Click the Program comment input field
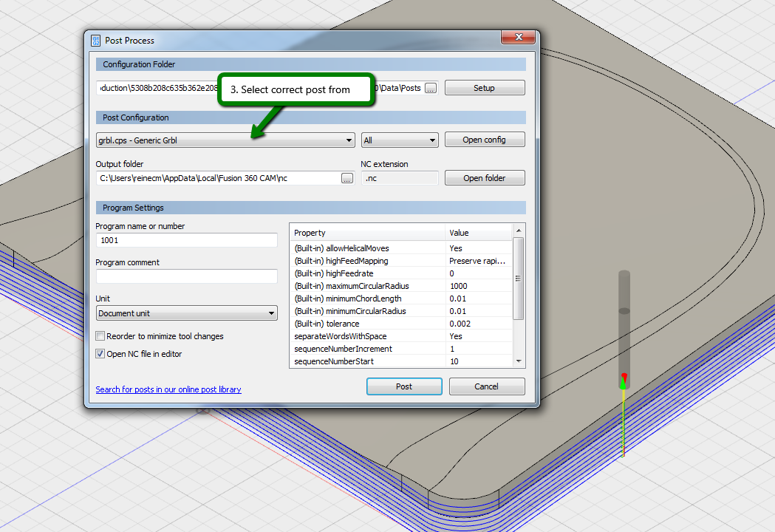 pyautogui.click(x=186, y=277)
